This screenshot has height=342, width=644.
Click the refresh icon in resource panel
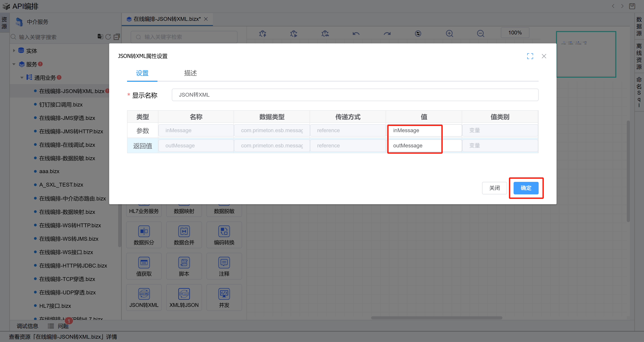(108, 37)
